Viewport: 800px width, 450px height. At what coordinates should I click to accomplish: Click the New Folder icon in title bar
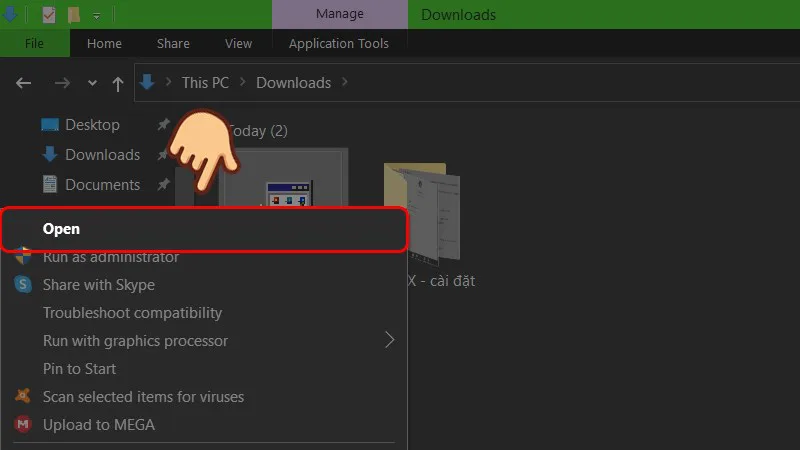73,15
